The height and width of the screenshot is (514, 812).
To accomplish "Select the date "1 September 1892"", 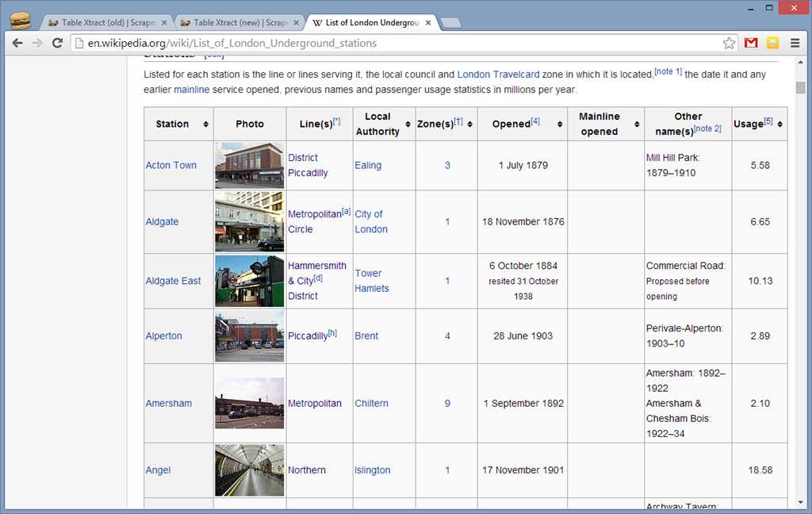I will tap(523, 403).
